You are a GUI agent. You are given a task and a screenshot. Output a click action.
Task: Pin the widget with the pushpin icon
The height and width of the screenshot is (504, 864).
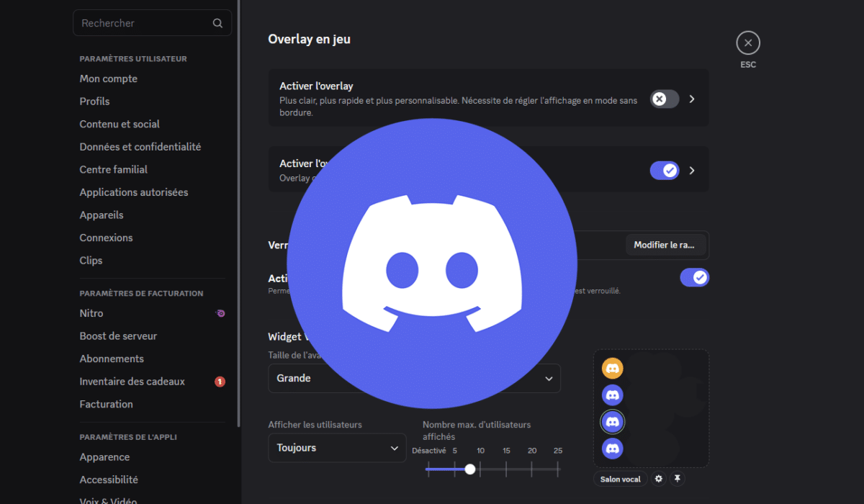tap(677, 479)
